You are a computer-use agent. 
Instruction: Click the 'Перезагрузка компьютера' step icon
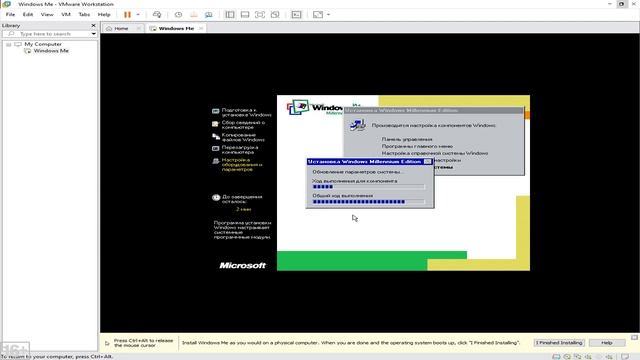[216, 149]
